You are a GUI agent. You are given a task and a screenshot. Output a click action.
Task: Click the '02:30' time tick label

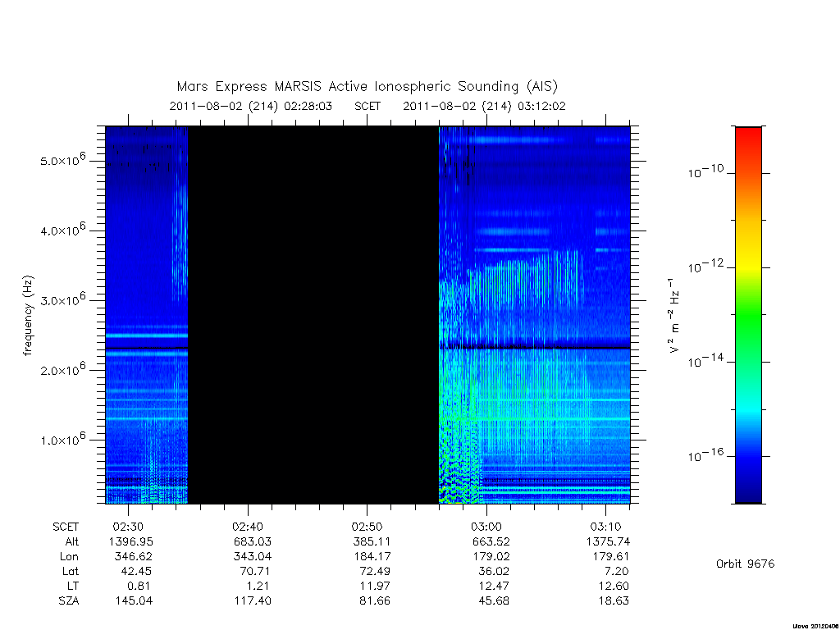click(x=128, y=527)
